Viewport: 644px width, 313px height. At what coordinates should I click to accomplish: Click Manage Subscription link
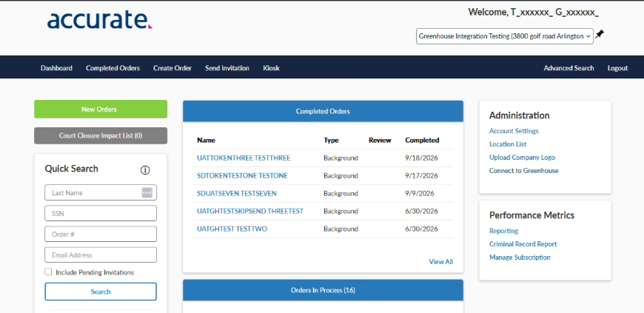520,258
